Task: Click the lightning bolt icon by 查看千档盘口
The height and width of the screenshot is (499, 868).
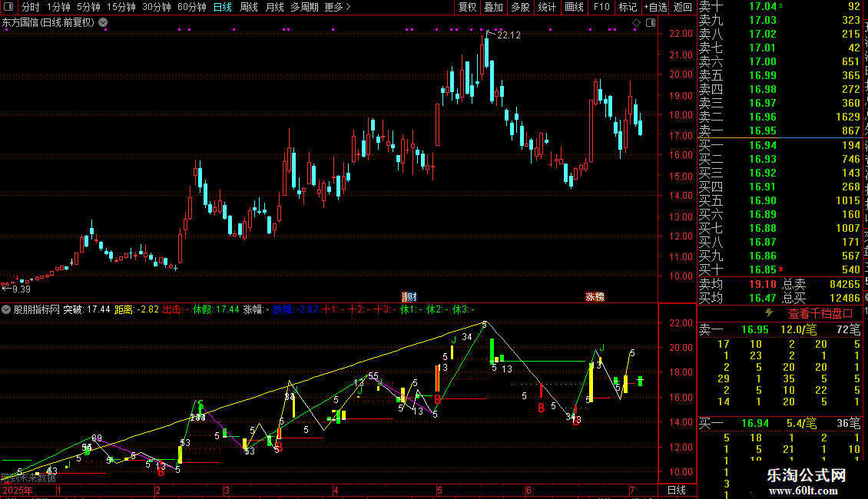Action: (x=769, y=313)
